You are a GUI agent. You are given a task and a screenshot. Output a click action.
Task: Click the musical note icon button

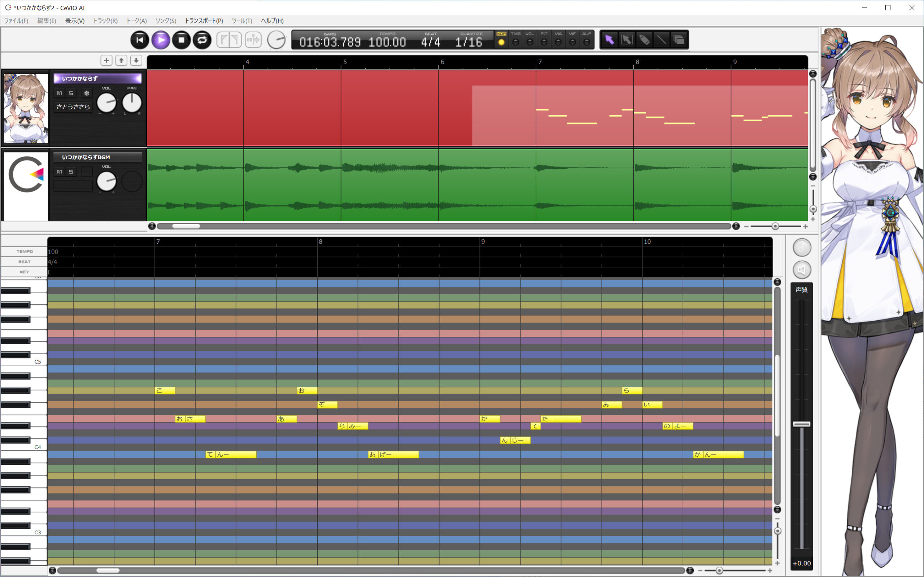tap(802, 247)
